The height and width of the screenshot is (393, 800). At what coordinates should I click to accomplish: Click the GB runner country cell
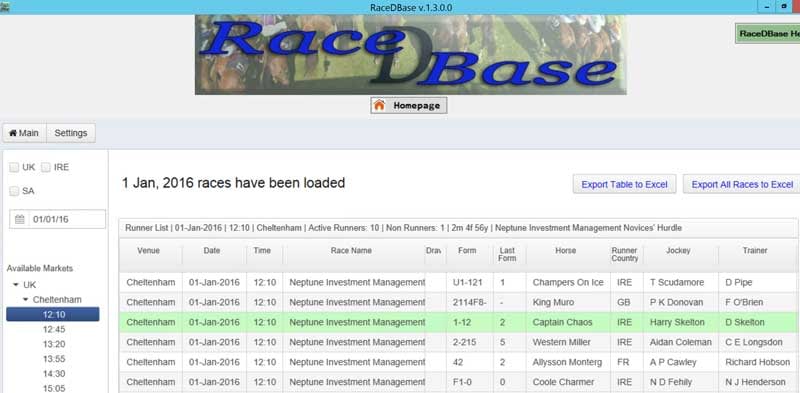pyautogui.click(x=627, y=302)
